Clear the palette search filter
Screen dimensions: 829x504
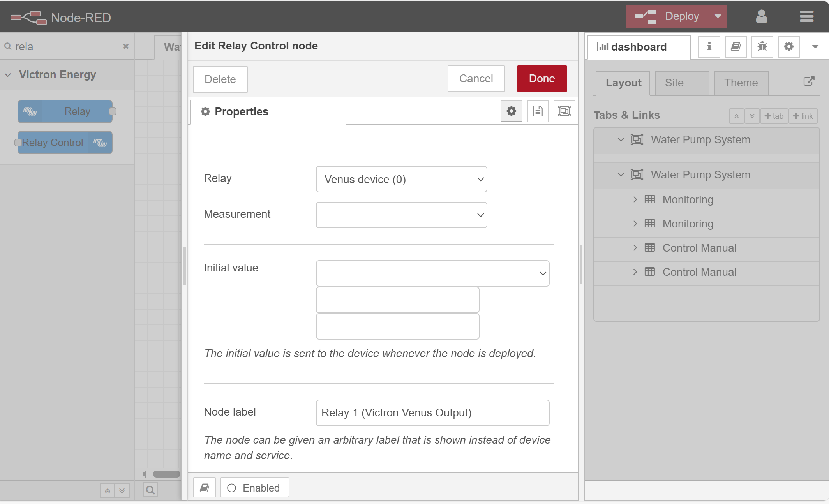[x=126, y=46]
